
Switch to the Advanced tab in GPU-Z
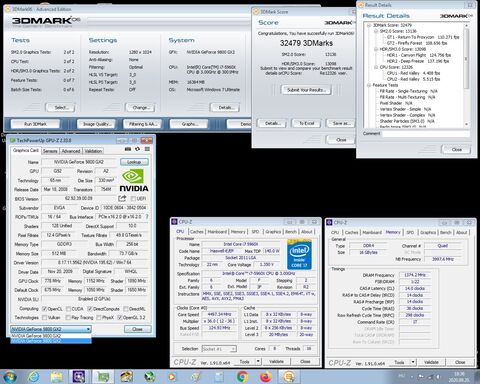(71, 151)
